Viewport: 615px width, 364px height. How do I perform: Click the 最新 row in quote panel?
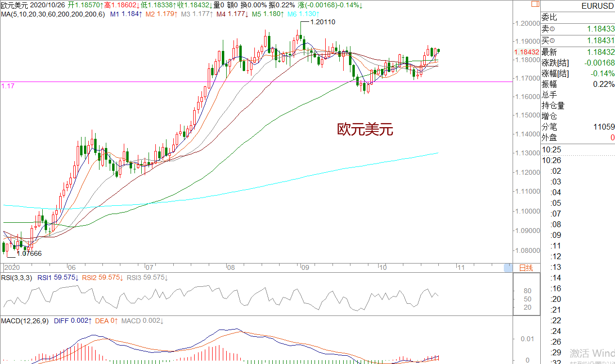[x=578, y=52]
